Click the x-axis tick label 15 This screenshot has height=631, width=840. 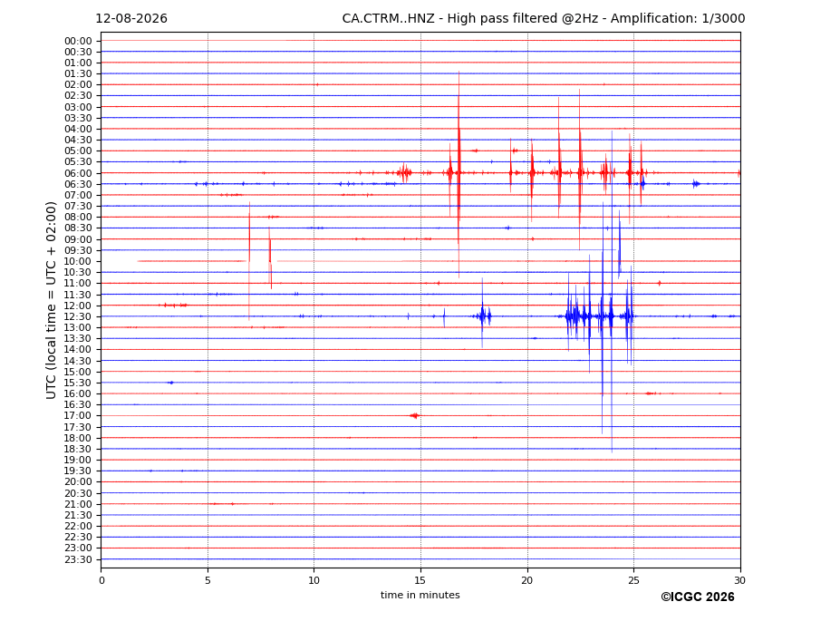tap(420, 580)
